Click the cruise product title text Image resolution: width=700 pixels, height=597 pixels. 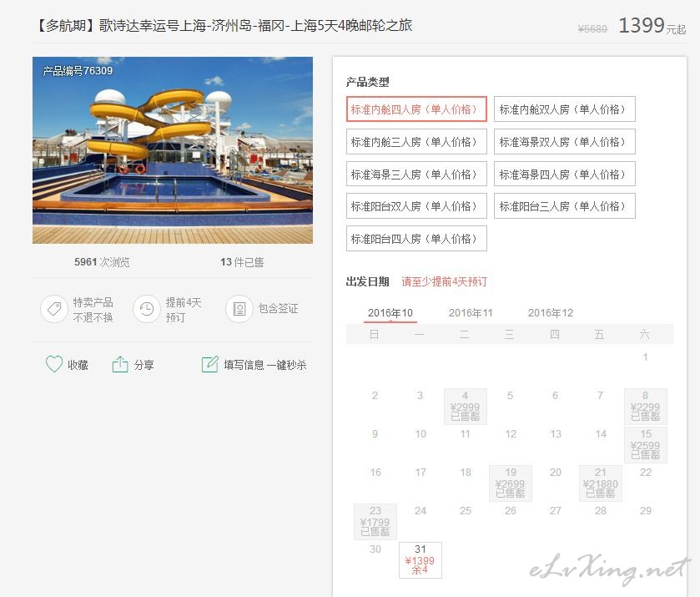pyautogui.click(x=223, y=26)
